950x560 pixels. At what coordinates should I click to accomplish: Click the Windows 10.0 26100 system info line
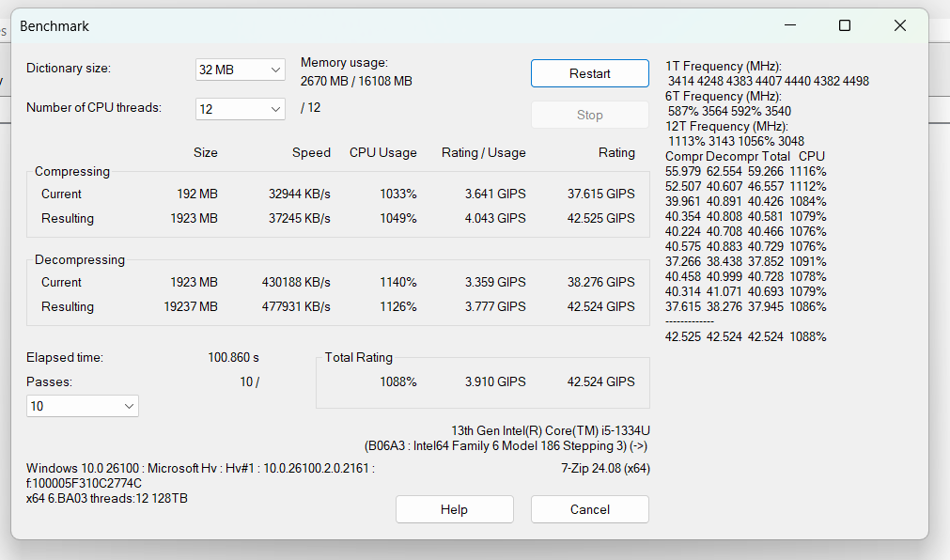point(200,469)
